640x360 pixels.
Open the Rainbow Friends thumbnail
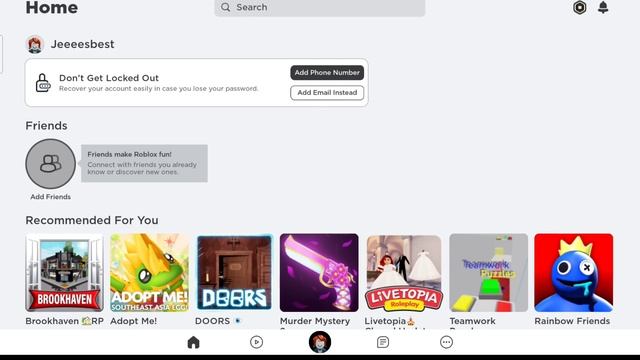coord(573,273)
